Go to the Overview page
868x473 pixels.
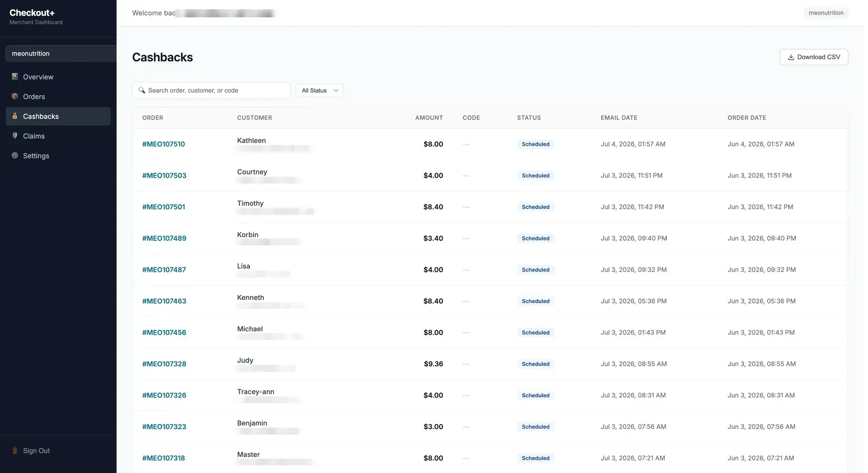(58, 77)
